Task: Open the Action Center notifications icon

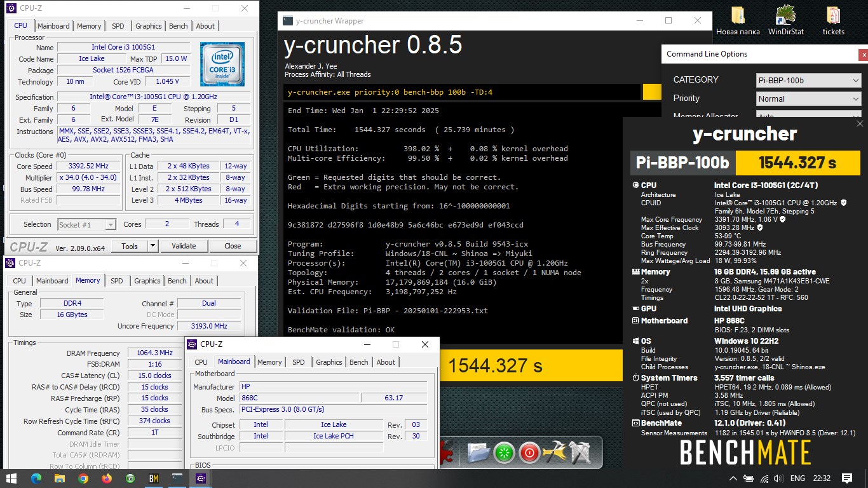Action: [x=847, y=478]
